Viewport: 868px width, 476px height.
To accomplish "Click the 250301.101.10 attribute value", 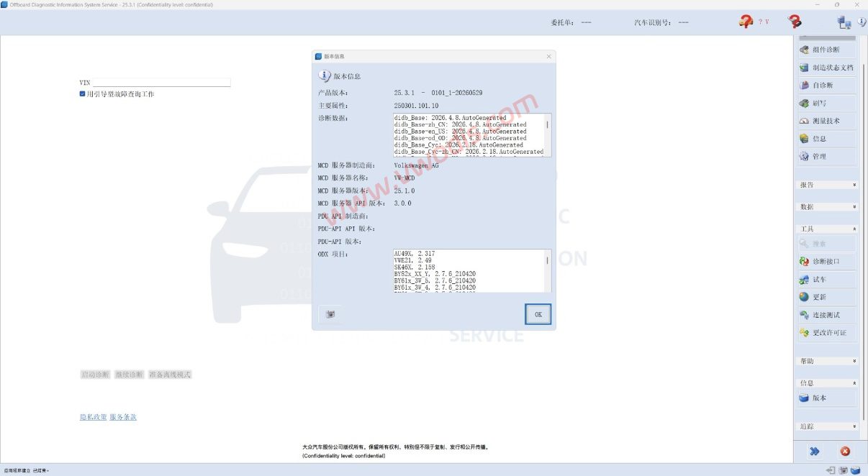I will [x=416, y=106].
